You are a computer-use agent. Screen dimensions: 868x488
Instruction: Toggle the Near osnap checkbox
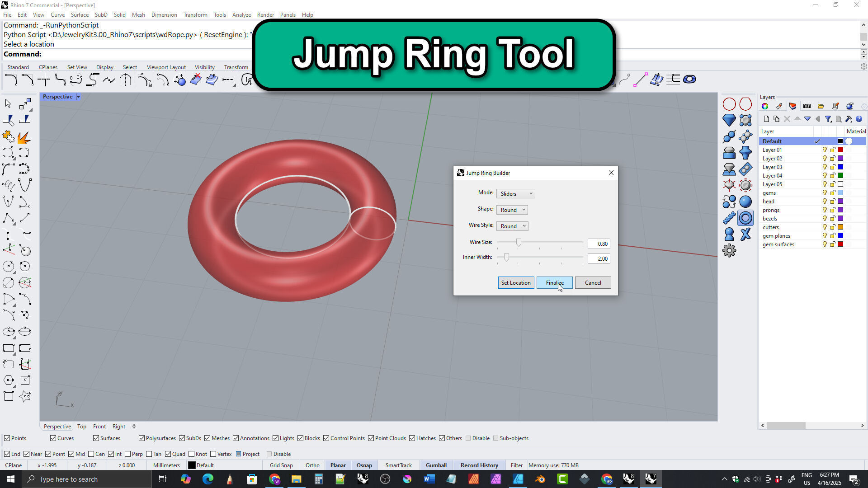pos(26,454)
